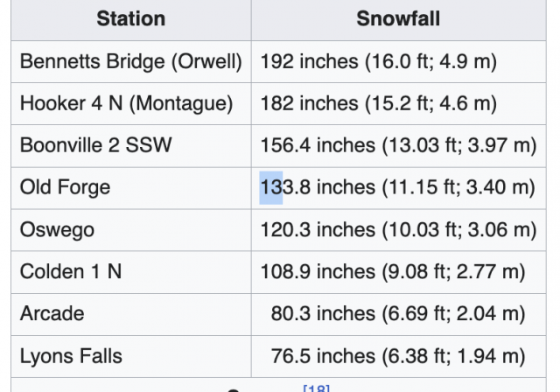Click the Bennetts Bridge (Orwell) cell

pyautogui.click(x=130, y=62)
